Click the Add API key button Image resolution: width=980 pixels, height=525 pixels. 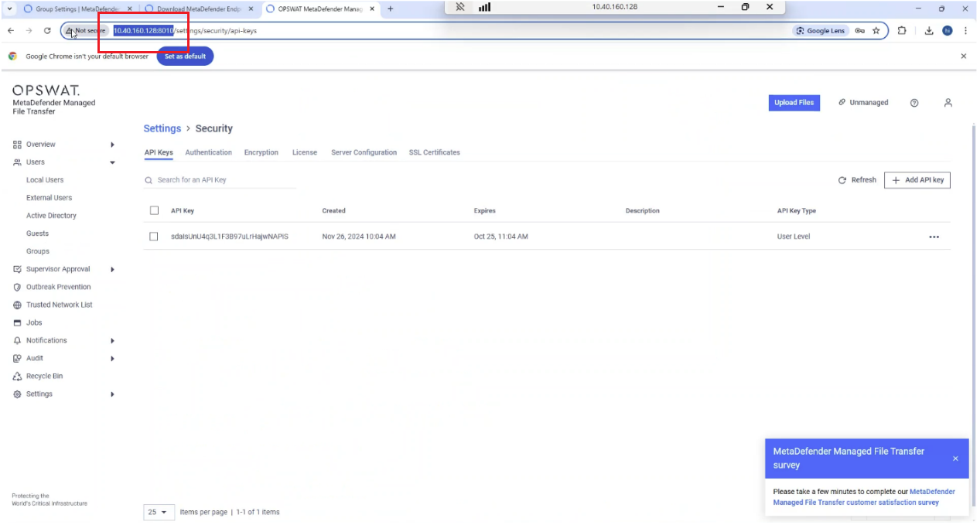coord(917,180)
